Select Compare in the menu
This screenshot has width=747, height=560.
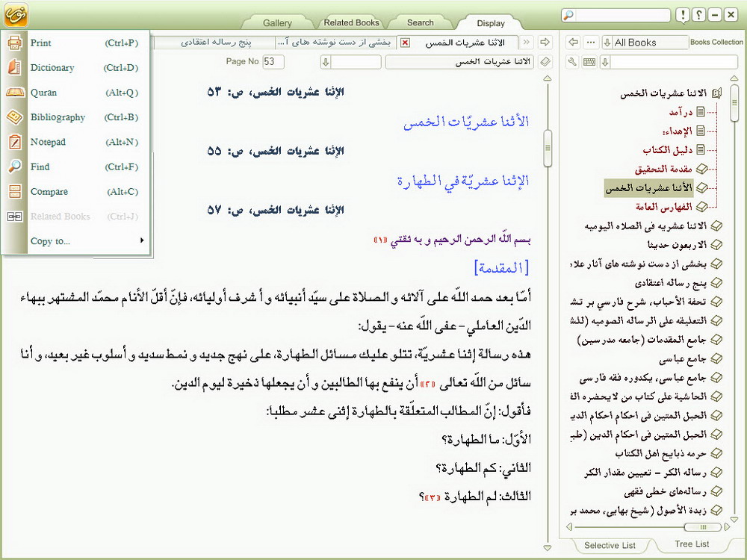75,191
